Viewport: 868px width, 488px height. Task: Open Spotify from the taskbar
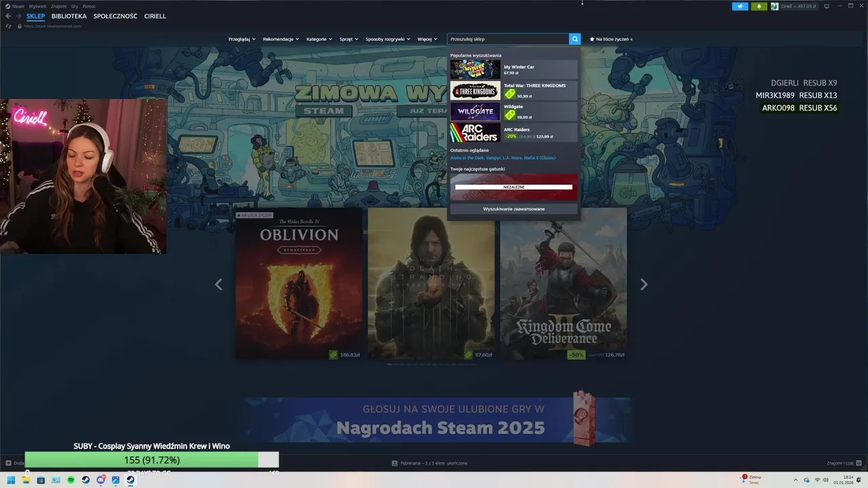point(71,480)
